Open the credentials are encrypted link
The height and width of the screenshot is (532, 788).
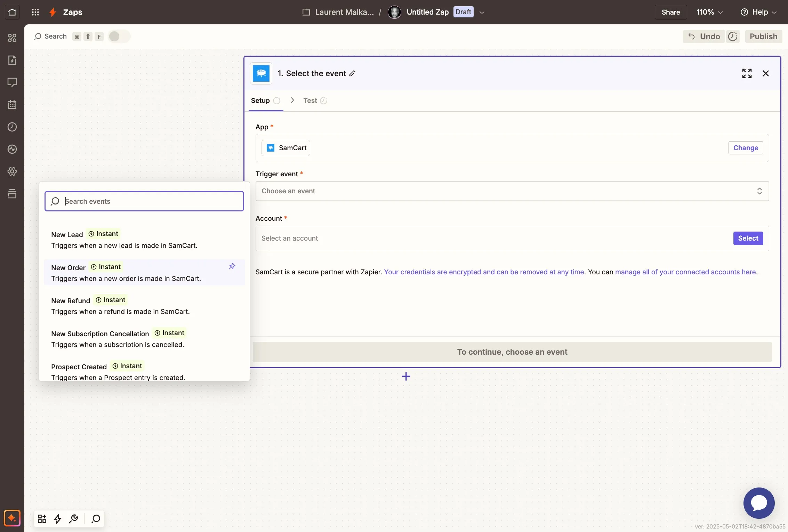tap(484, 272)
